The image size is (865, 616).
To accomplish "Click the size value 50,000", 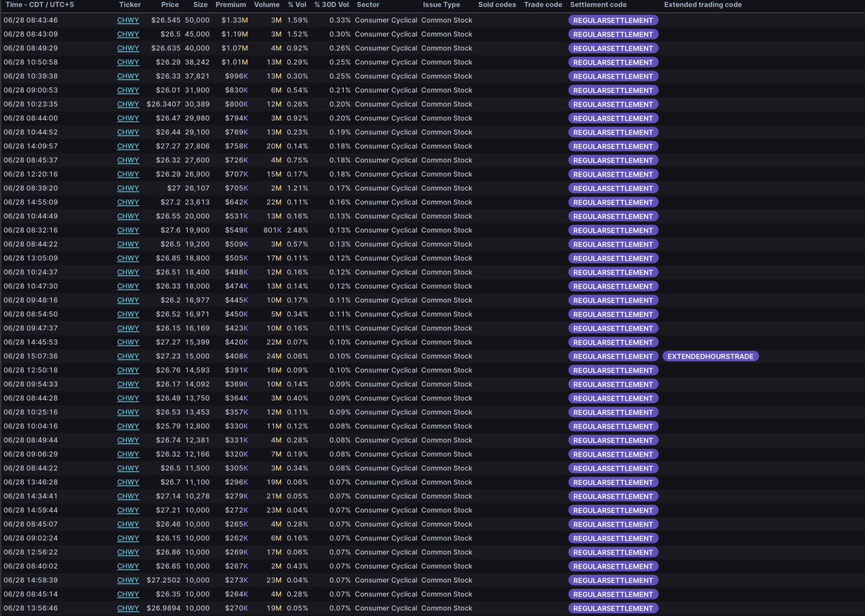I will point(198,20).
